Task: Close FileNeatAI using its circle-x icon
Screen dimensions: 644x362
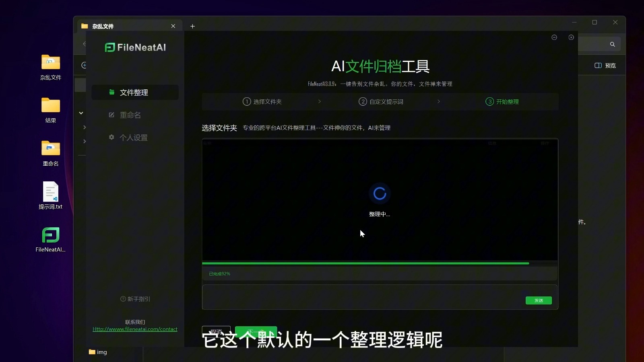Action: 571,37
